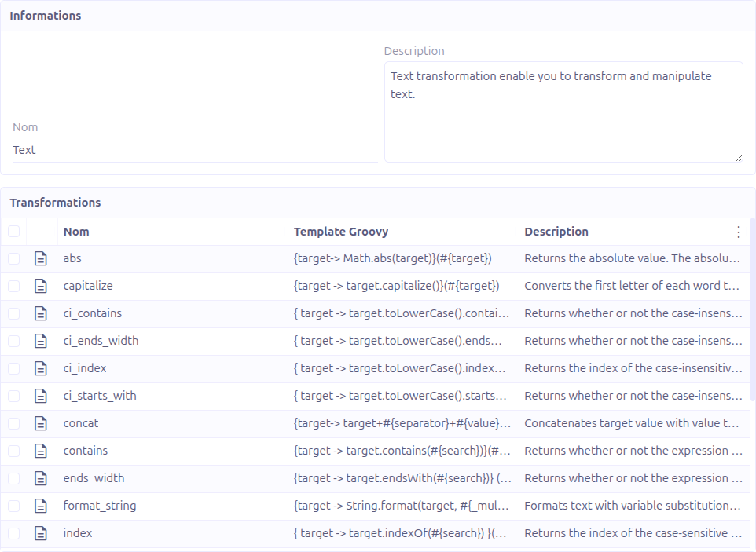The height and width of the screenshot is (552, 756).
Task: Open the document icon for ends_width row
Action: (x=41, y=478)
